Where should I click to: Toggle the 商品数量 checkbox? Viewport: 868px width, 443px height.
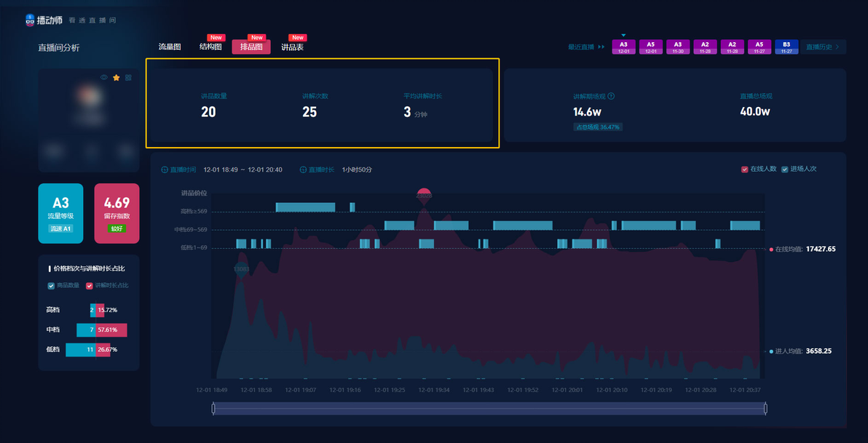(52, 285)
